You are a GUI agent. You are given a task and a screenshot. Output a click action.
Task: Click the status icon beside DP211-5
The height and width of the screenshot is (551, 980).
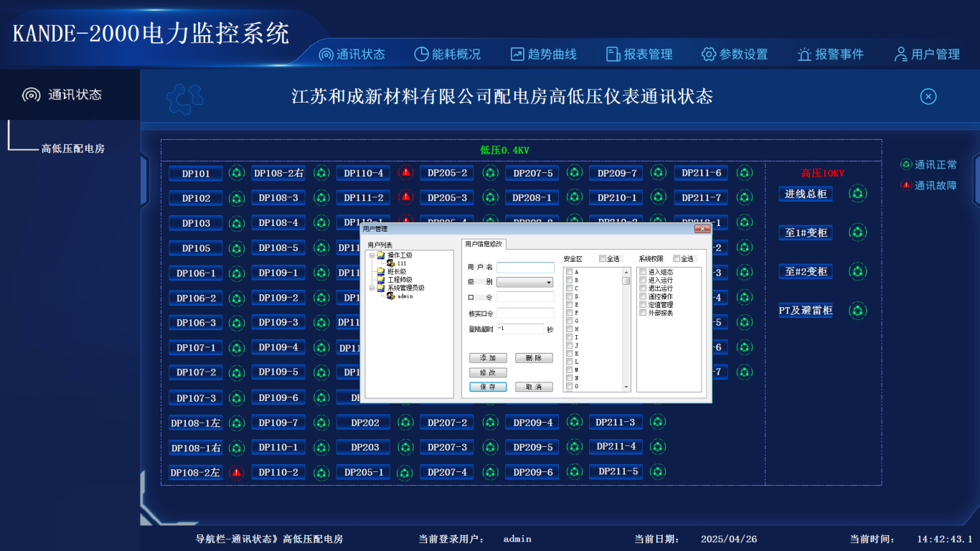[x=659, y=471]
